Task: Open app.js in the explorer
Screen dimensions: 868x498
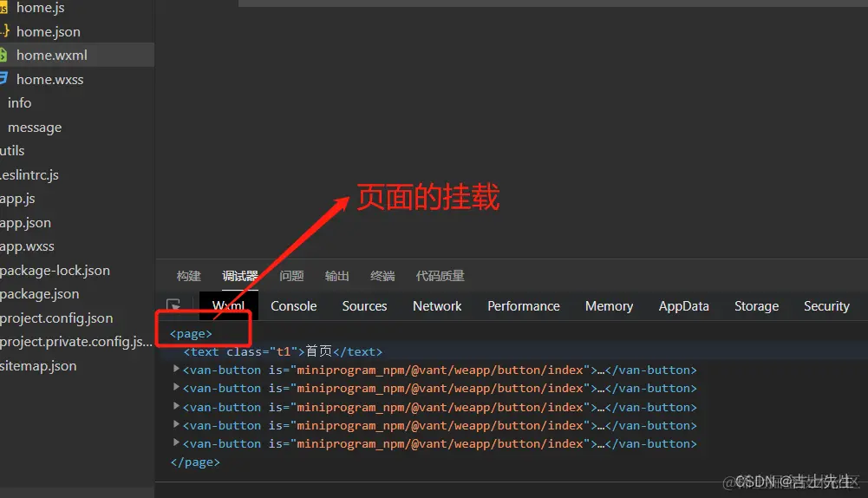Action: pos(17,199)
